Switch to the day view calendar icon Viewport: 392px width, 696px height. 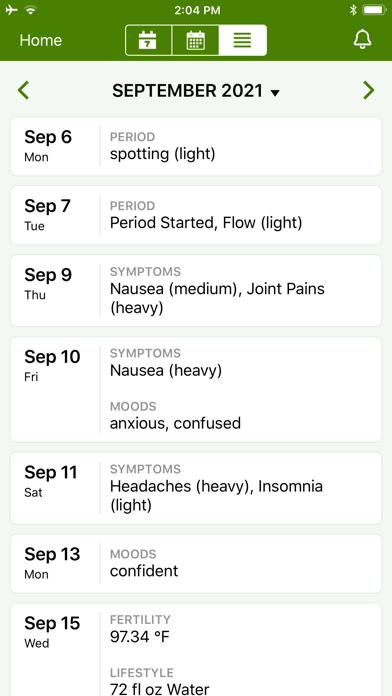pos(148,40)
